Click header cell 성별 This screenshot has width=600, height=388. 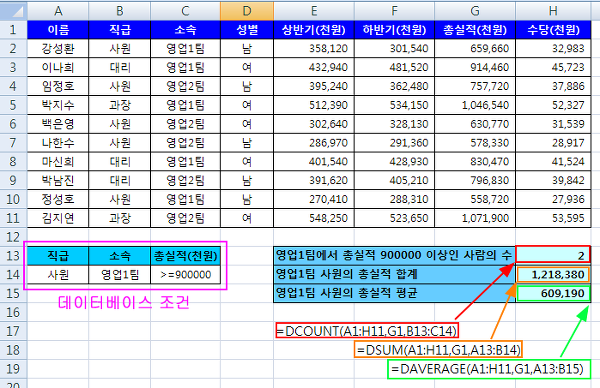[247, 30]
